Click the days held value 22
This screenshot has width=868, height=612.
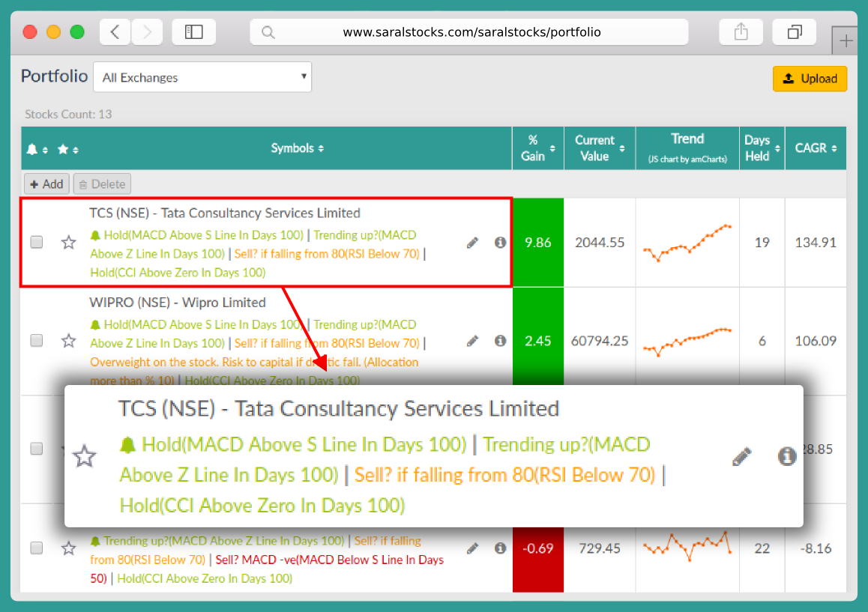click(762, 548)
